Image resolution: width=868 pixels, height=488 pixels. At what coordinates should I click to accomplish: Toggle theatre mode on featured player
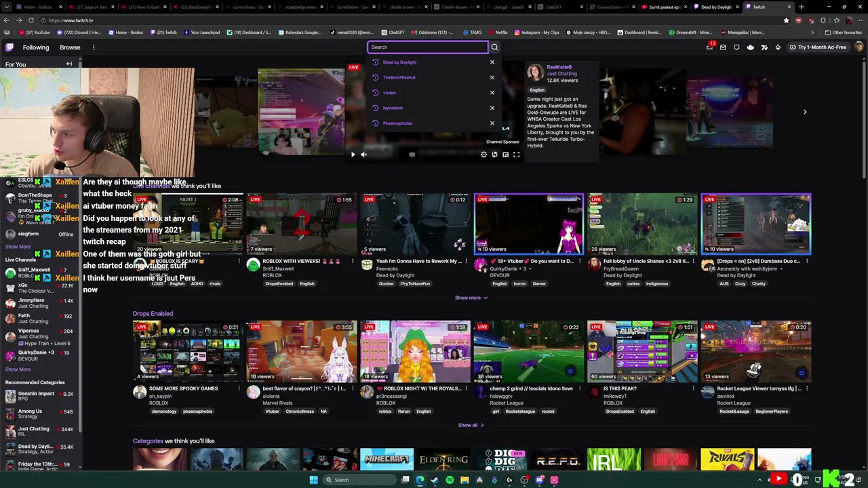point(505,155)
